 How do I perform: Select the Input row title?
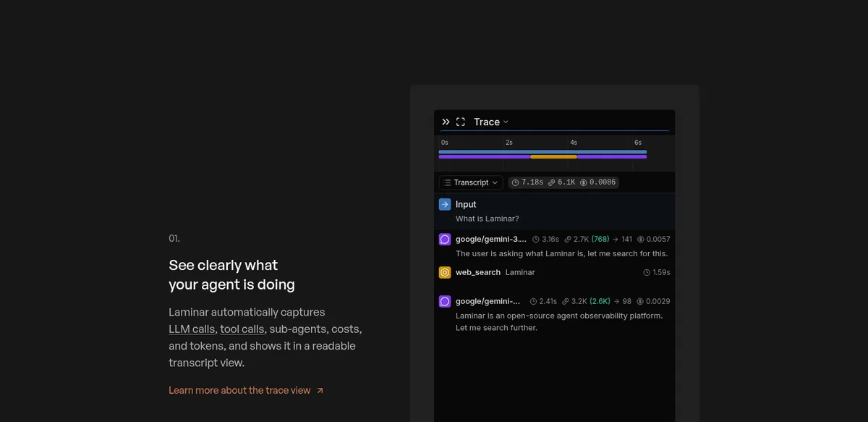click(x=466, y=204)
